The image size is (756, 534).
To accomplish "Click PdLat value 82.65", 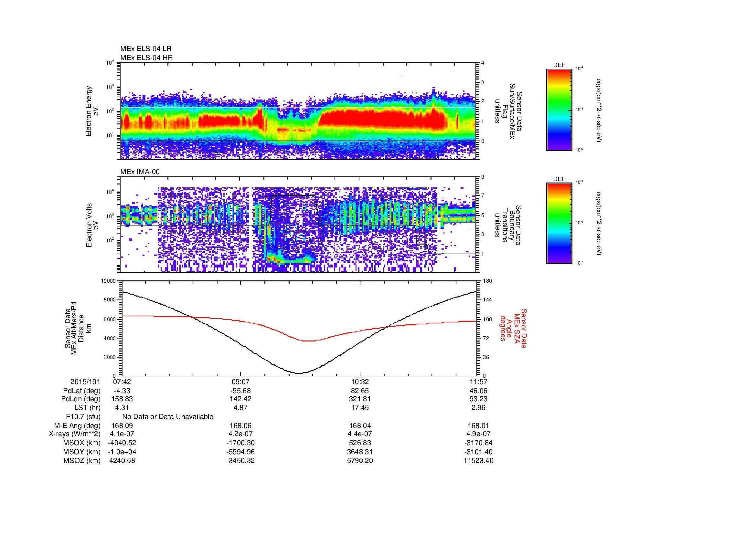I will [360, 391].
